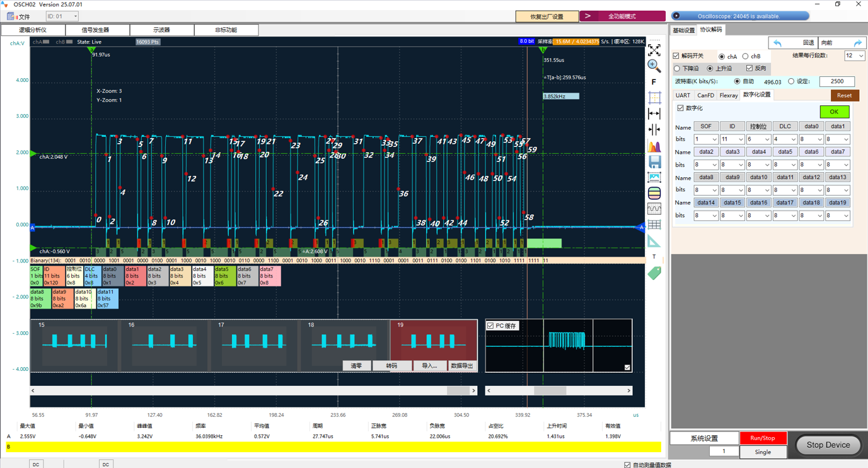Screen dimensions: 868x468
Task: Toggle the 解码开关 decode checkbox
Action: (x=676, y=56)
